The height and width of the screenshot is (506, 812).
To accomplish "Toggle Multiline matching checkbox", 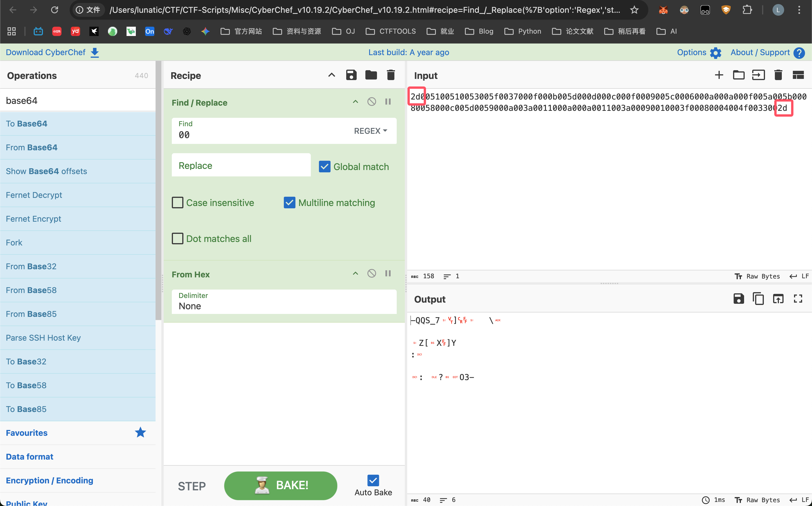I will coord(290,203).
